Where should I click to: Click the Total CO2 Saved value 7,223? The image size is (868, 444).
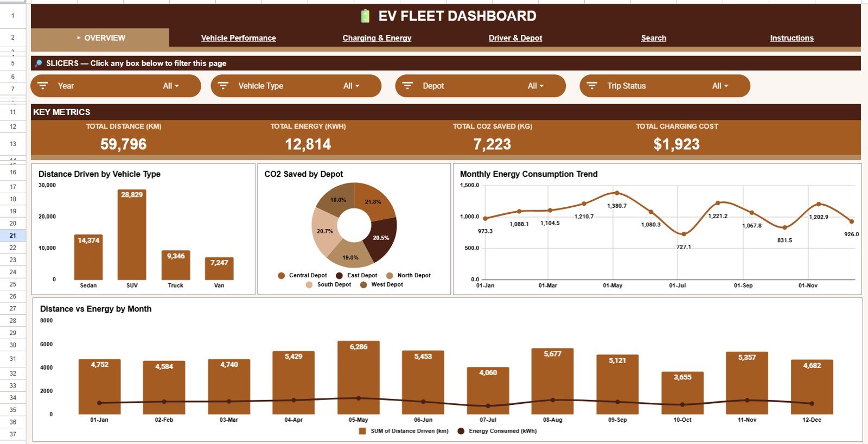click(492, 144)
